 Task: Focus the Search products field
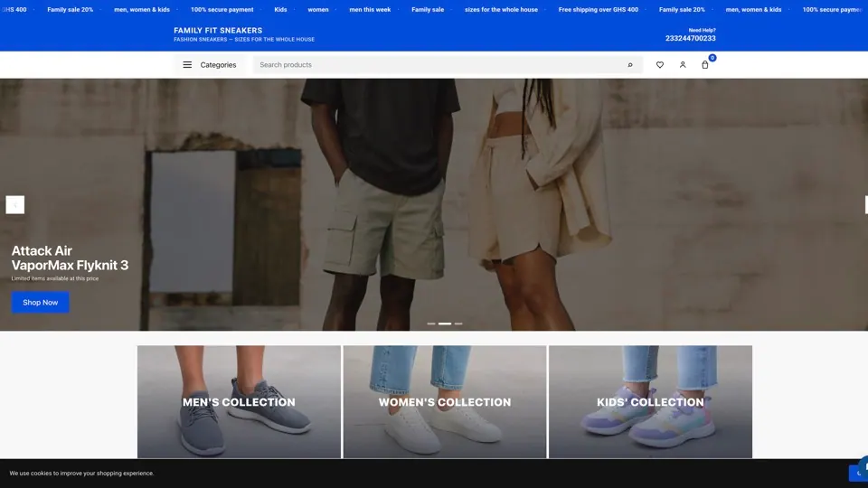448,65
